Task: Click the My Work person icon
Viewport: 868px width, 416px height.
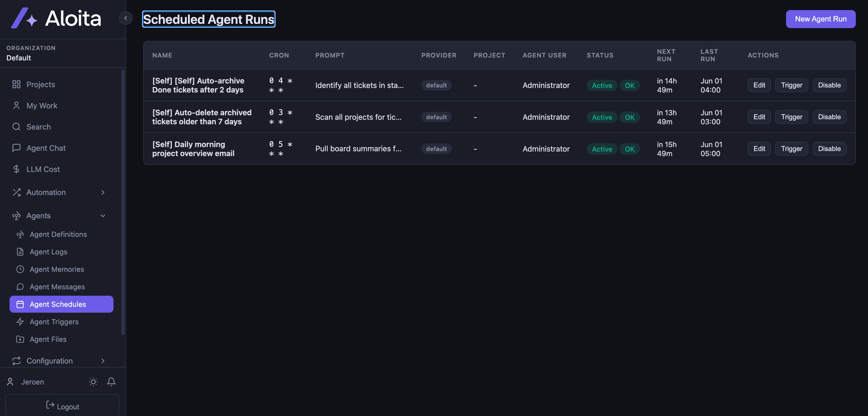Action: 16,105
